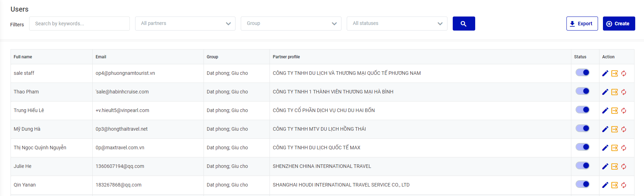This screenshot has height=196, width=644.
Task: Click the blue magnifier search button
Action: (x=464, y=24)
